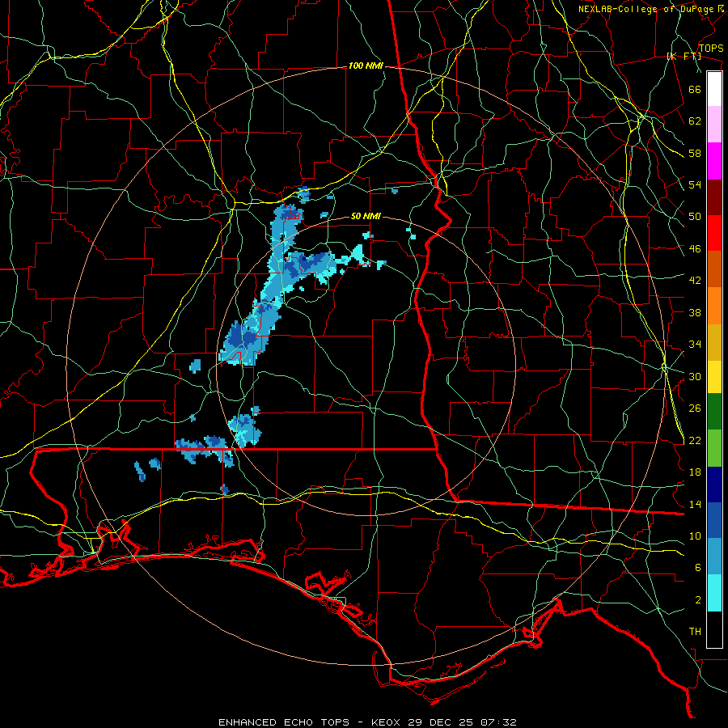Click the 'K FT' legend unit label
Screen dimensions: 728x728
(x=684, y=57)
